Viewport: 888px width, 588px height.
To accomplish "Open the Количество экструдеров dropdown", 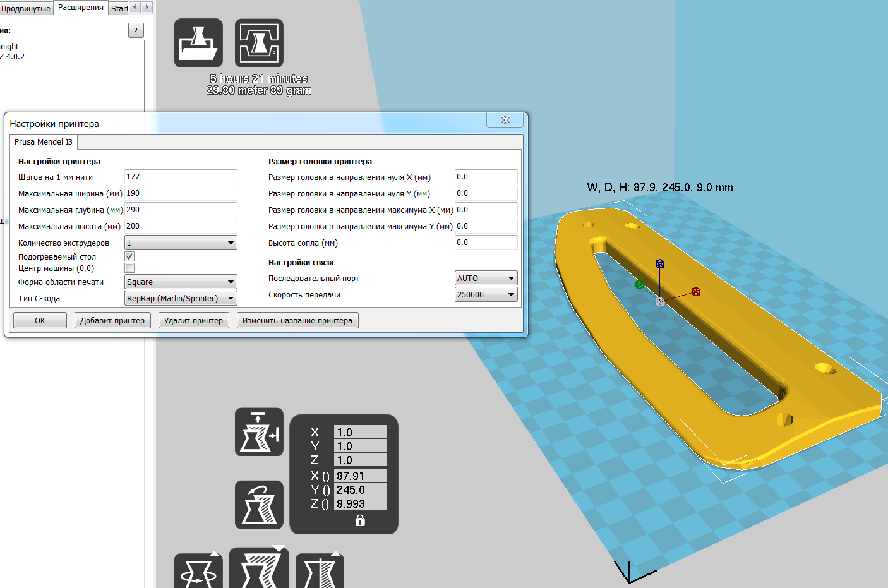I will (181, 243).
